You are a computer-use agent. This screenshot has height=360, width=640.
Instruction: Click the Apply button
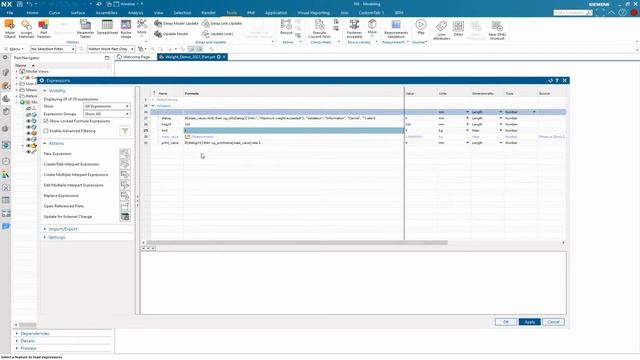530,322
